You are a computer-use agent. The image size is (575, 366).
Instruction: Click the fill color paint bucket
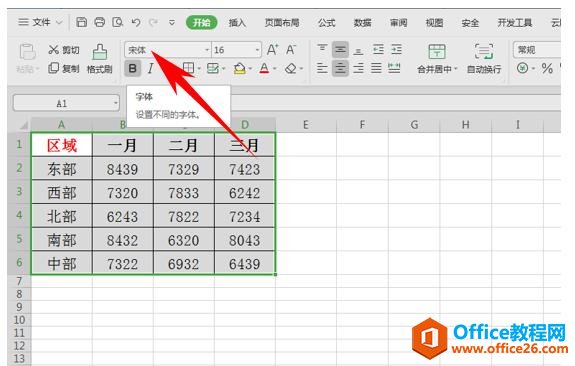[x=239, y=68]
